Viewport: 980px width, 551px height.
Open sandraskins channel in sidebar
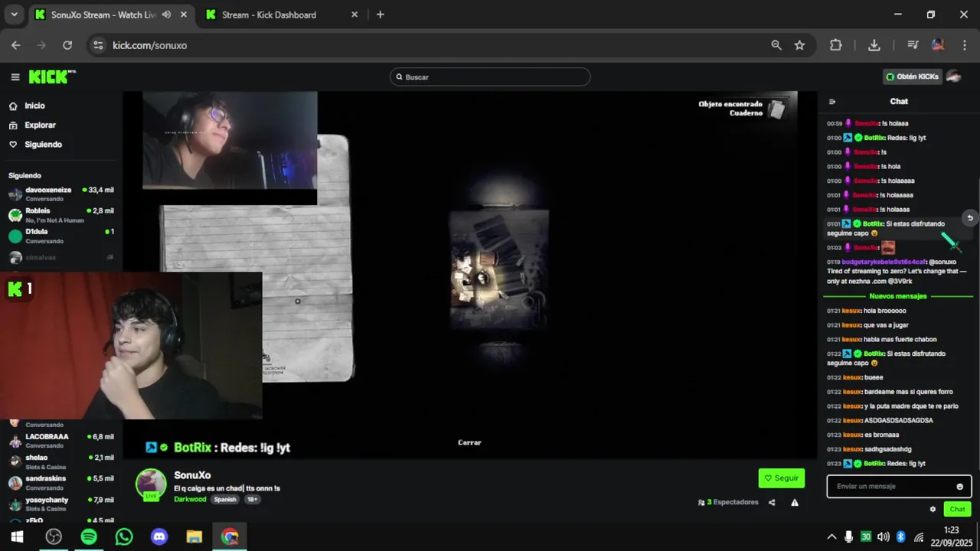coord(61,482)
